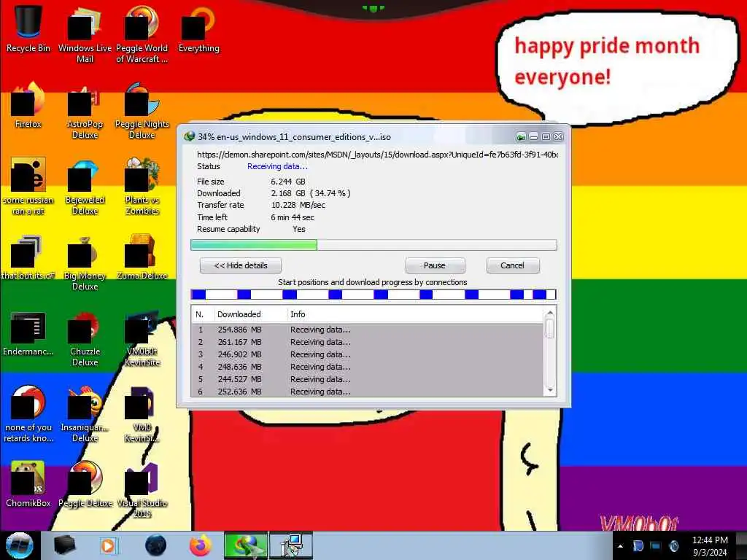Click the time left value 6 min 44 sec

[293, 217]
